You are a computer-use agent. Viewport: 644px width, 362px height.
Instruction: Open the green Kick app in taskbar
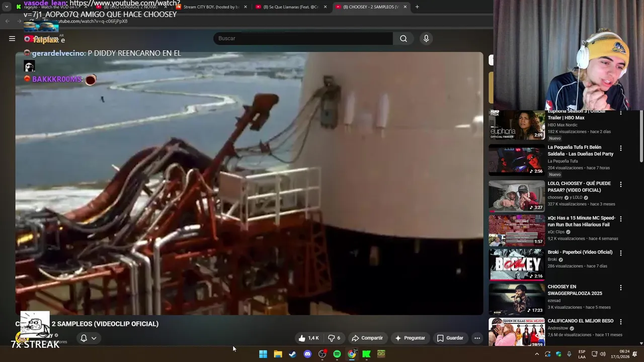[x=366, y=354]
